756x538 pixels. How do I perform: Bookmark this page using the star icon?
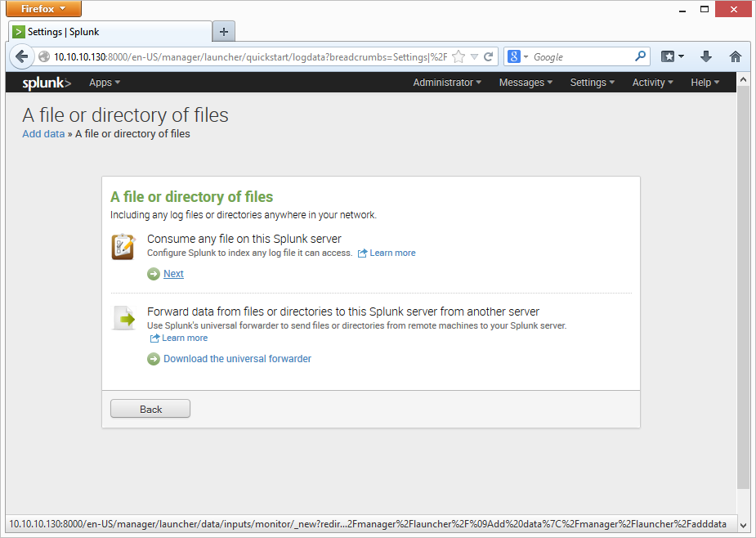coord(459,57)
